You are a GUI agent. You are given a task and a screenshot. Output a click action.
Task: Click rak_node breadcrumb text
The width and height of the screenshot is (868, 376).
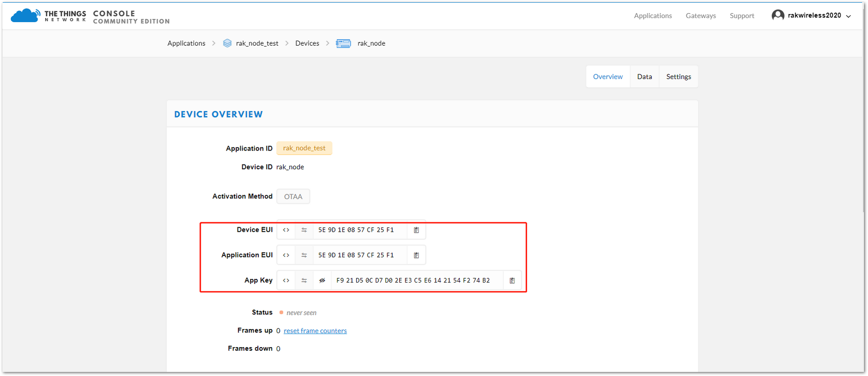click(x=372, y=43)
